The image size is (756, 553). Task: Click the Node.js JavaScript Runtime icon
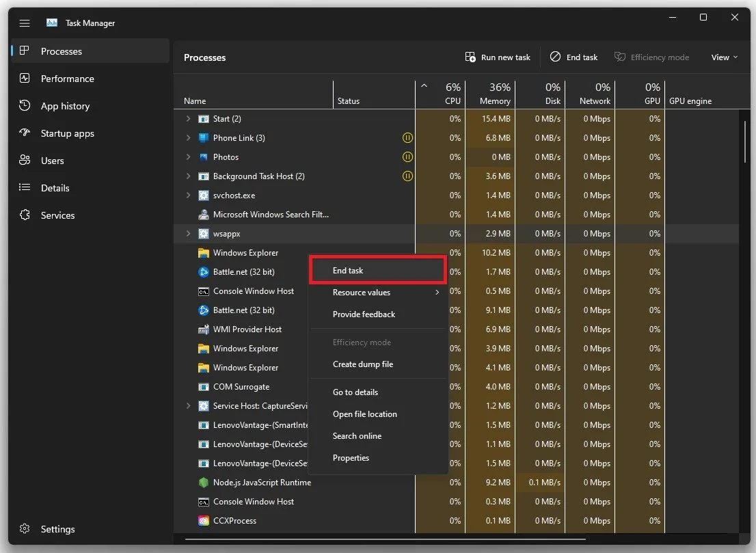[x=204, y=482]
